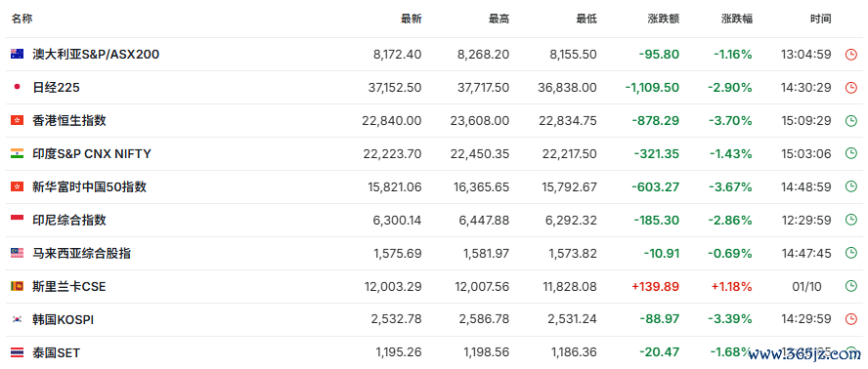Click the red clock icon for 韩国KOSPI
The image size is (868, 369).
point(850,320)
